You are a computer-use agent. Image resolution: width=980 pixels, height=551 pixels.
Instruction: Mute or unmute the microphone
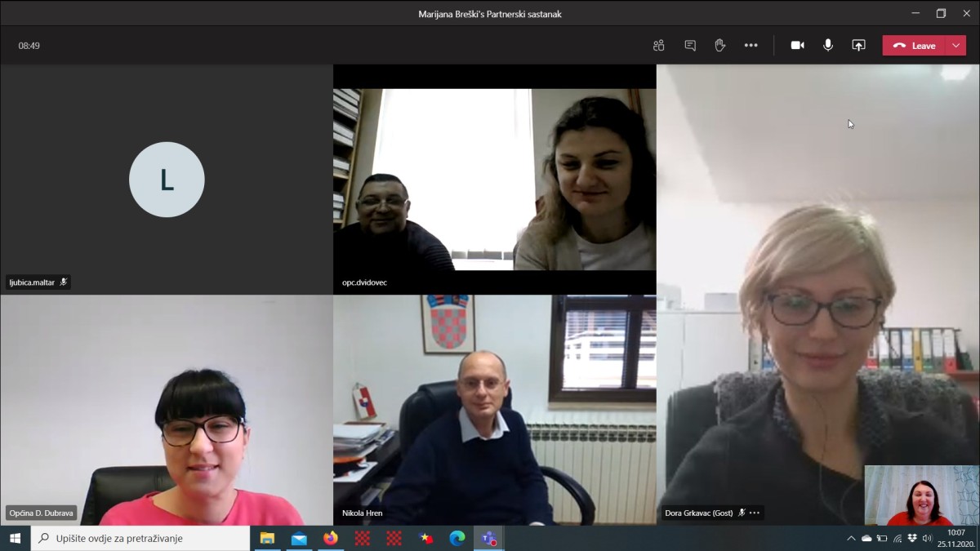828,46
